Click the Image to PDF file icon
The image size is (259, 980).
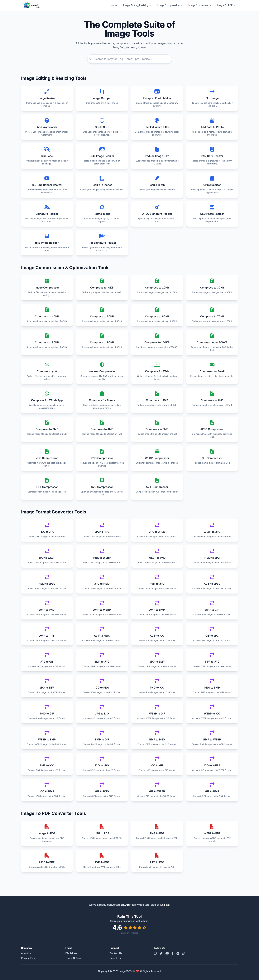point(47,826)
